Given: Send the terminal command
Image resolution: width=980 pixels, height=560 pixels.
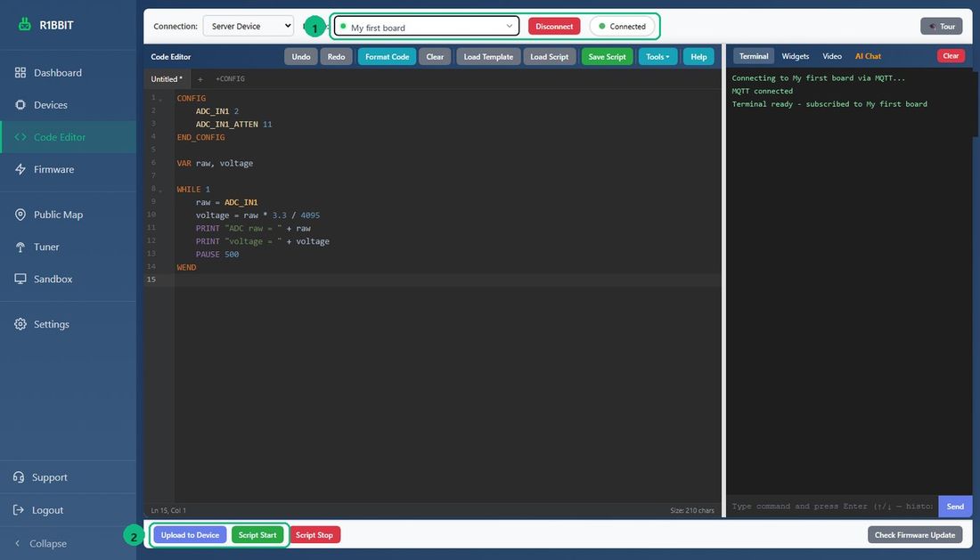Looking at the screenshot, I should (x=955, y=507).
